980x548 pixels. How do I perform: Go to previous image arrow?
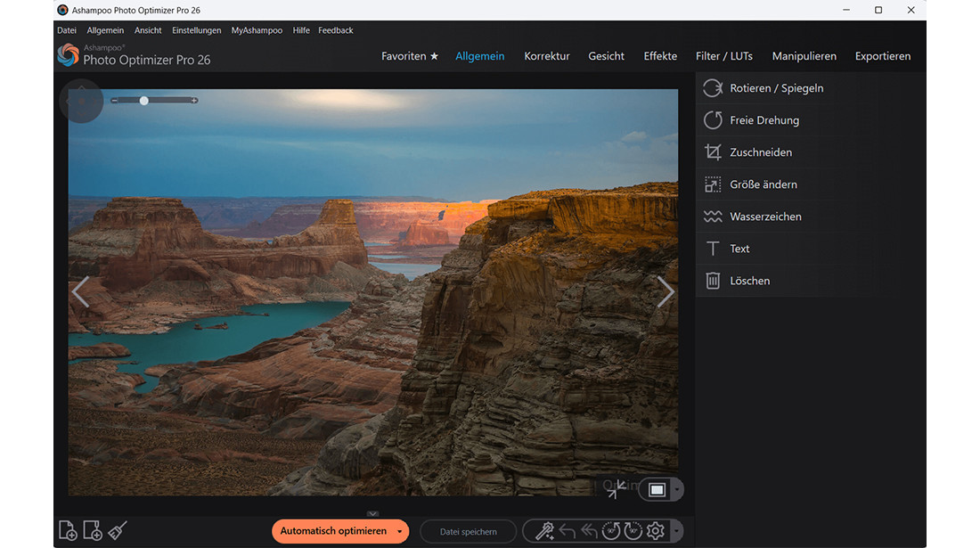pos(80,291)
